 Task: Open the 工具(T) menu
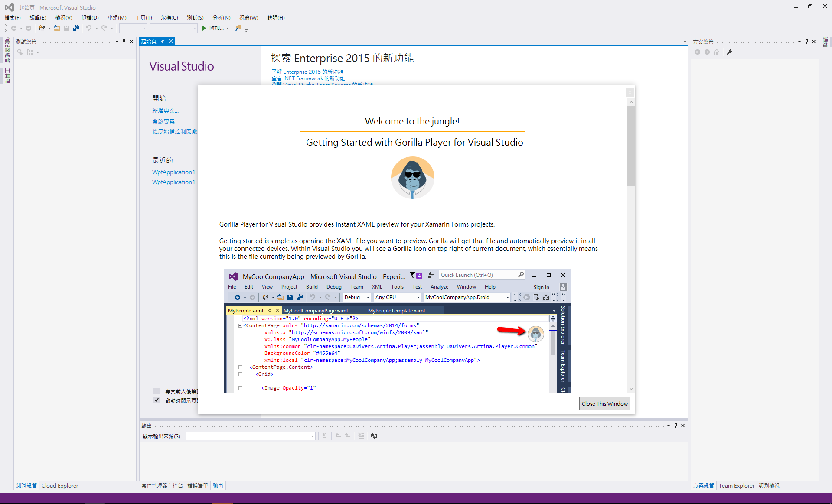144,18
